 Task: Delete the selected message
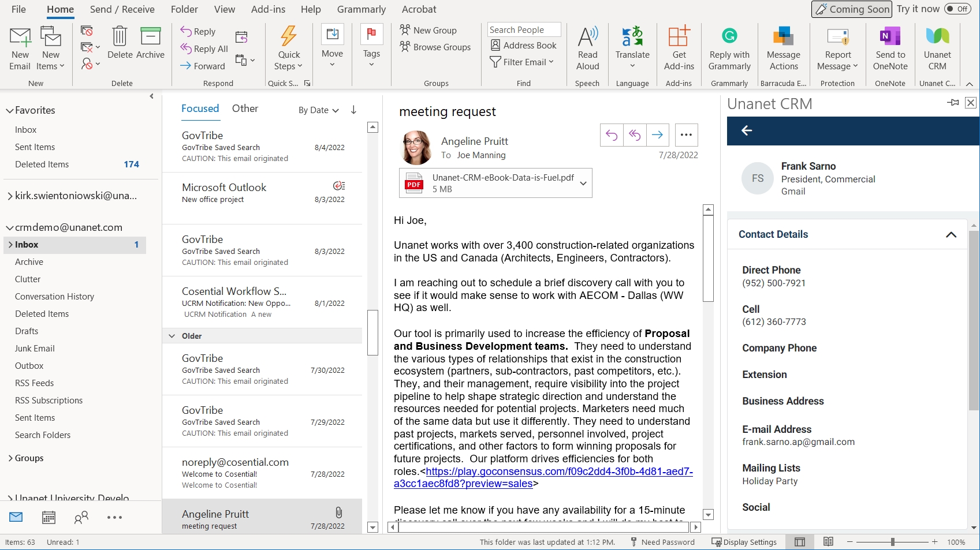pos(120,43)
